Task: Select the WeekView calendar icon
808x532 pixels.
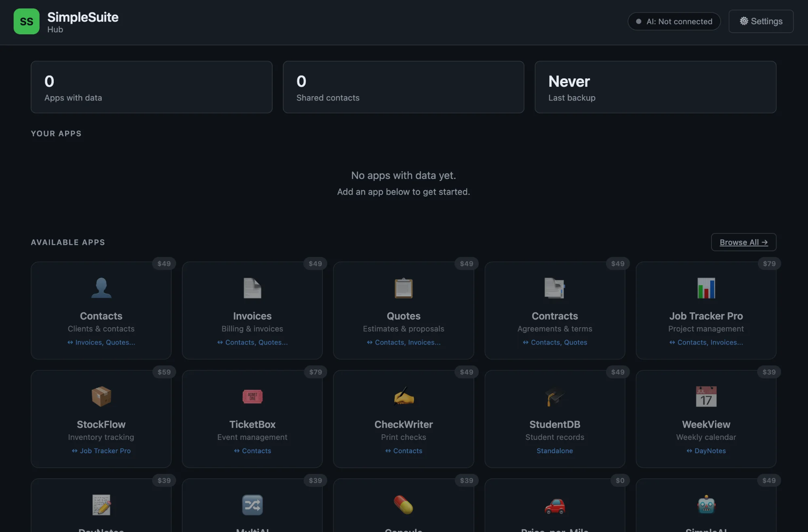Action: (706, 396)
